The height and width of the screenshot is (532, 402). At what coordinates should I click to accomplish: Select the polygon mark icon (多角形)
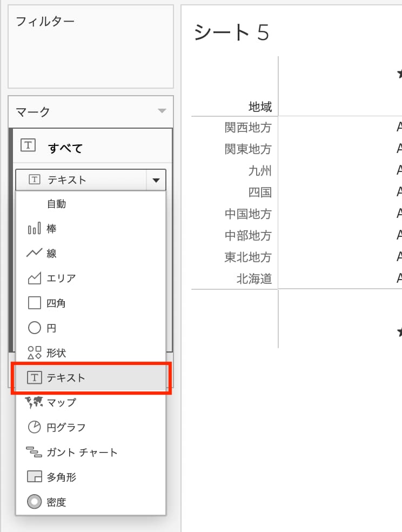[x=35, y=477]
